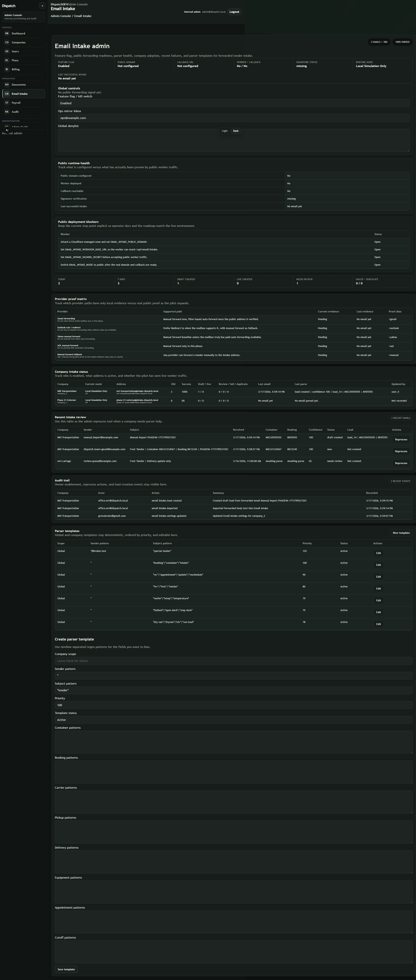The height and width of the screenshot is (980, 416).
Task: Click the Logout button
Action: pos(234,12)
